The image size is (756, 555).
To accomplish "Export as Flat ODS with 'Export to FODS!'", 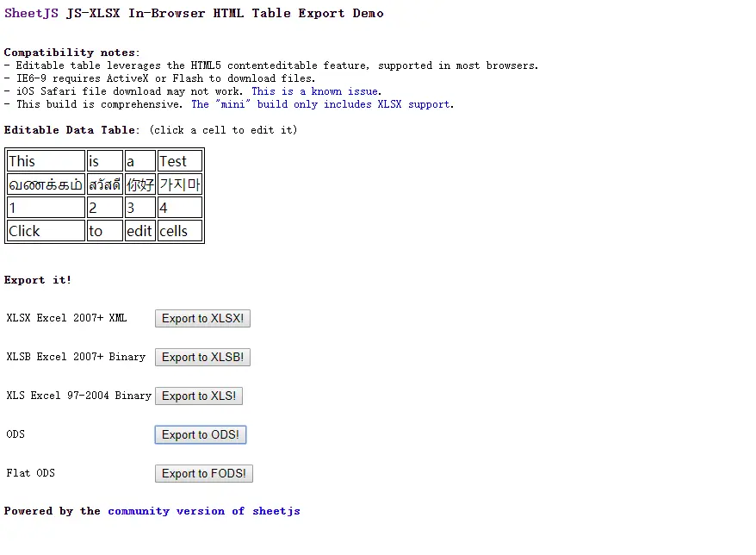I will pyautogui.click(x=204, y=473).
